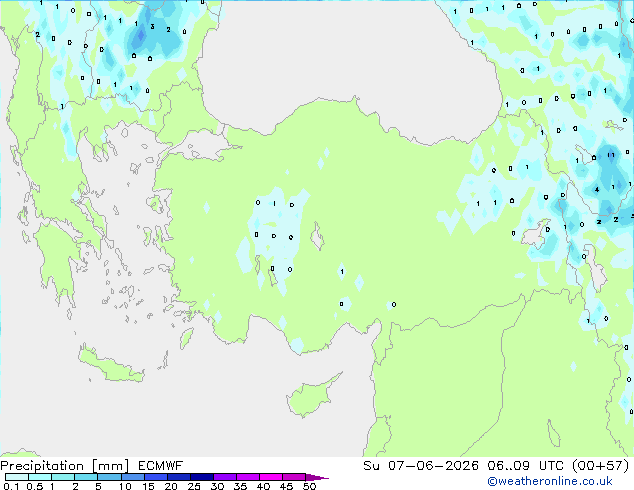634x490 pixels.
Task: Click the arrow tip above 50 on legend
Action: tap(318, 477)
